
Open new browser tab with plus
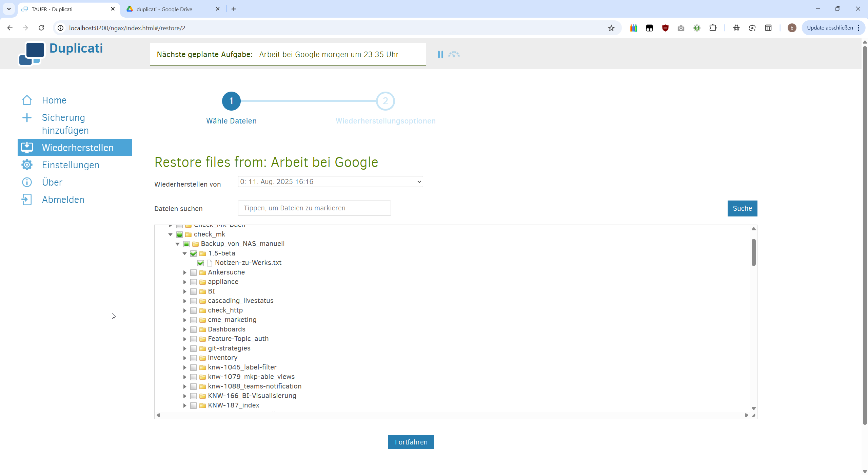tap(234, 9)
